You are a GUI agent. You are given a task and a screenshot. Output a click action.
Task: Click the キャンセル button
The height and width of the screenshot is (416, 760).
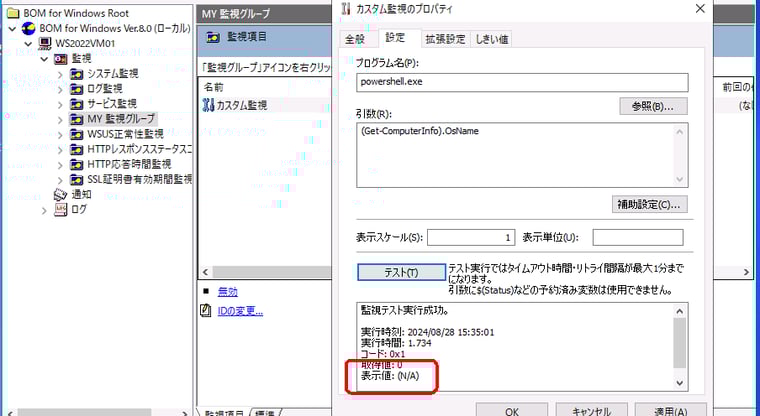click(x=591, y=410)
